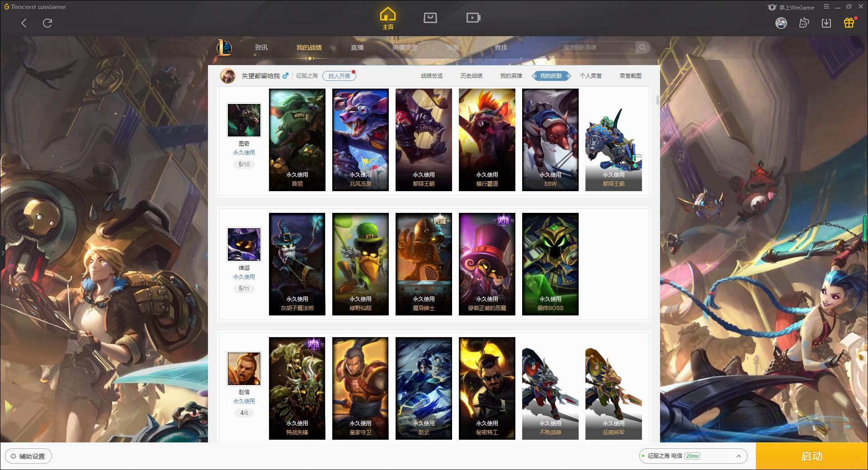Click the male gender symbol beside nickname
The width and height of the screenshot is (868, 470).
pos(285,76)
